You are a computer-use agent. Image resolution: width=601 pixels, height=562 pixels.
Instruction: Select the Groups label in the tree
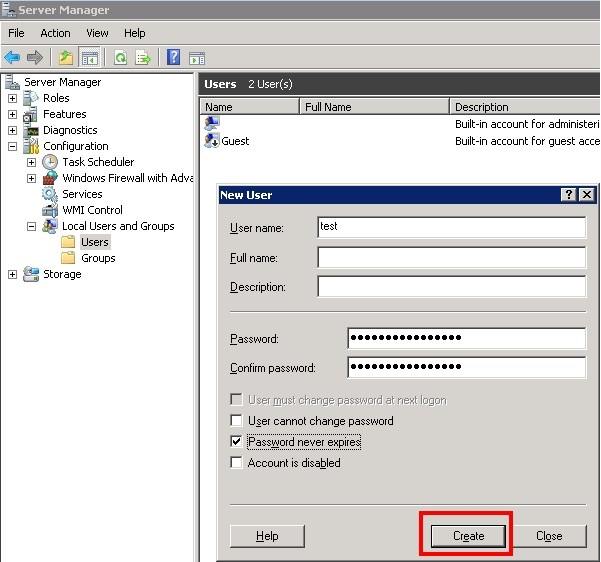(x=98, y=258)
